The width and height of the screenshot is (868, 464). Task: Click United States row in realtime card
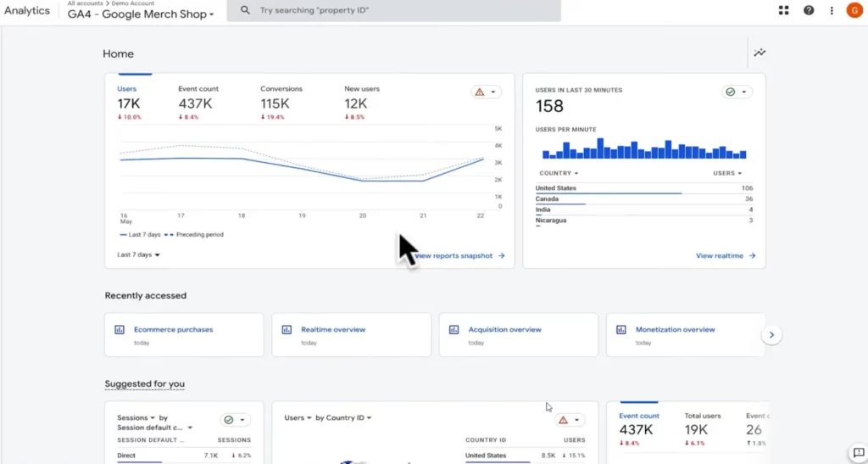[x=644, y=189]
